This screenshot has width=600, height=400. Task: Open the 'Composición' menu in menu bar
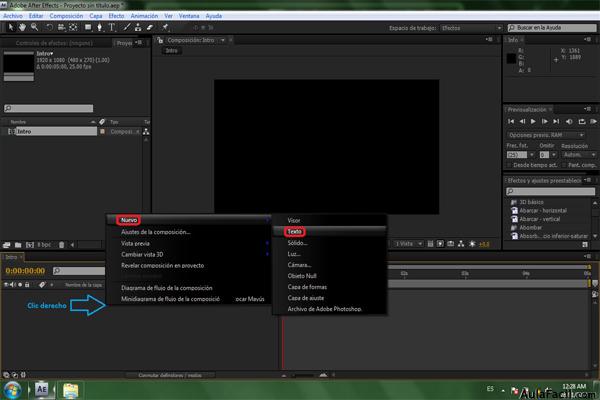coord(66,16)
